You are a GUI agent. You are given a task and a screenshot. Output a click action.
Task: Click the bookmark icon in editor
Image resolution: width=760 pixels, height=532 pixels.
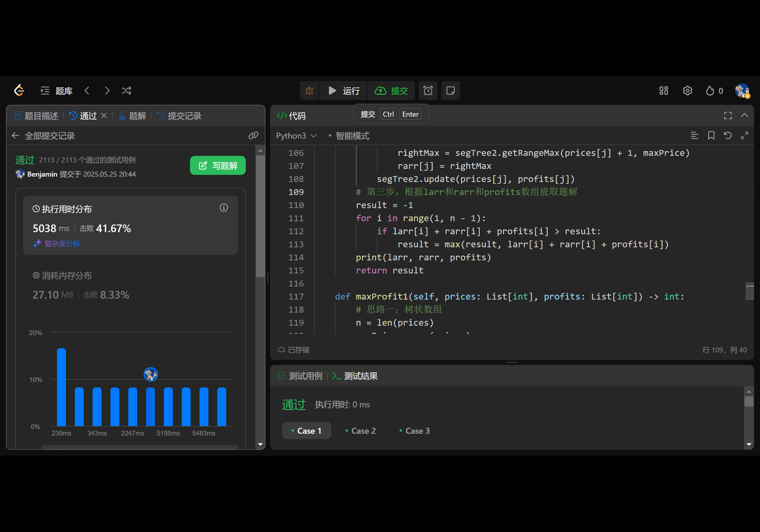711,135
